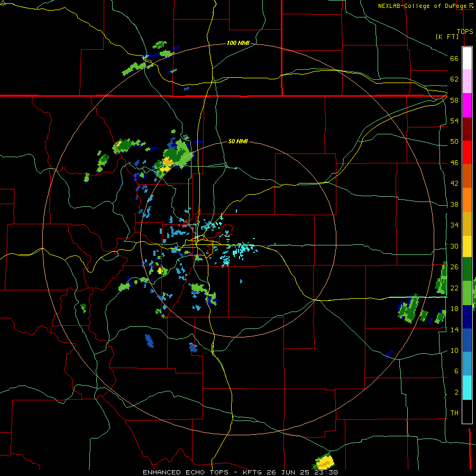476x476 pixels.
Task: Click the TOPS legend title
Action: pyautogui.click(x=465, y=31)
